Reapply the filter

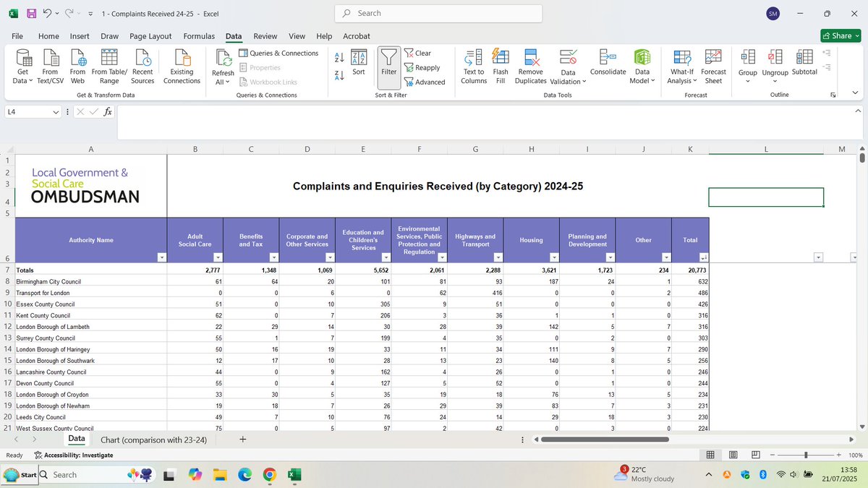(x=422, y=67)
